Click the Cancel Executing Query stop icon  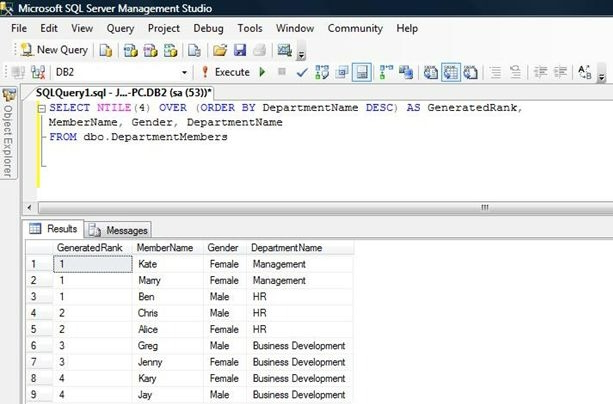281,72
